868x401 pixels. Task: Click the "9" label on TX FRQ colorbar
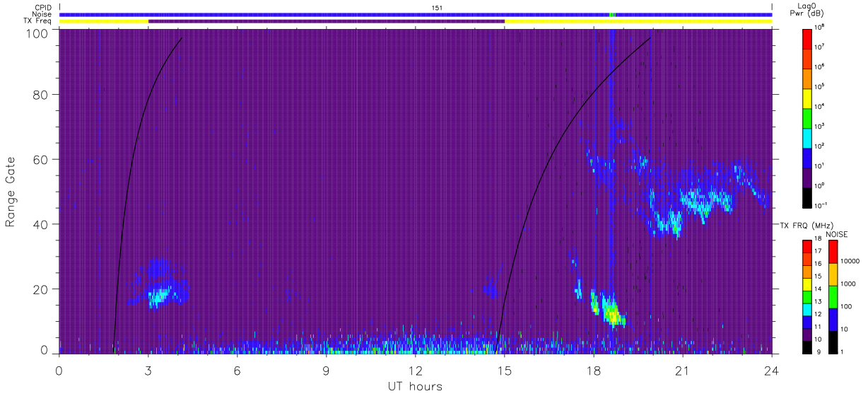click(817, 351)
